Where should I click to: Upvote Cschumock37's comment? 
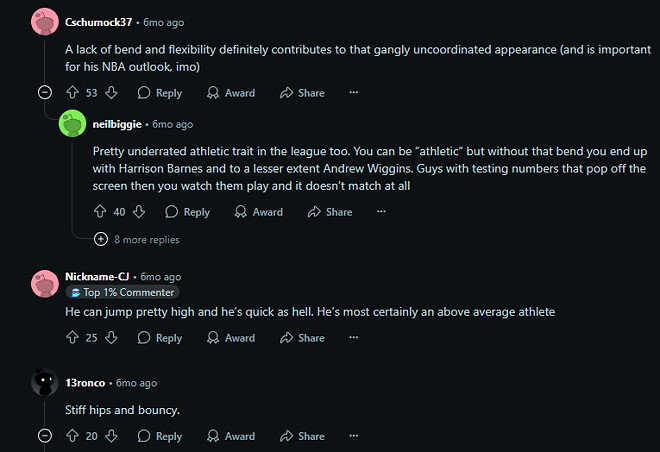72,93
